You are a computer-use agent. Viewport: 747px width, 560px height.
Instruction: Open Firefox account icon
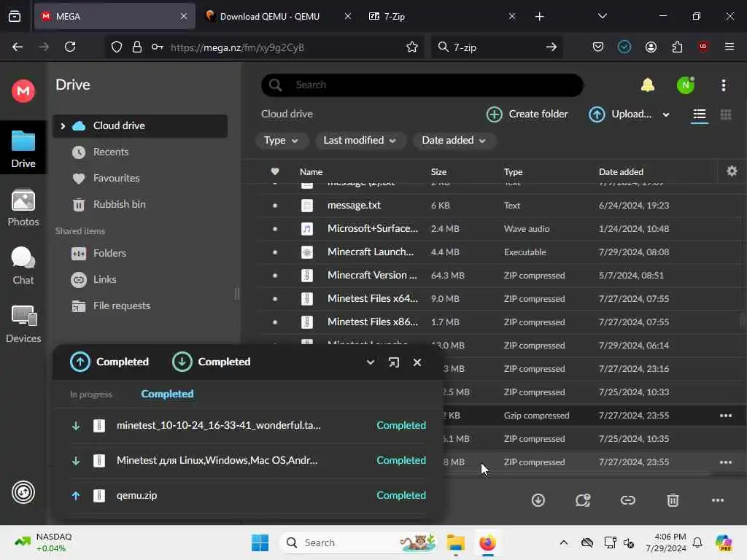651,47
